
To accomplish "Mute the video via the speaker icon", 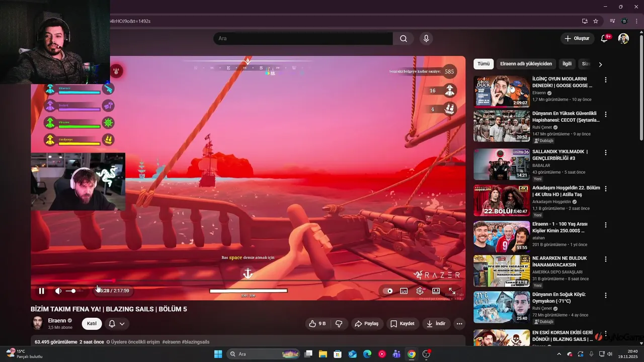I will coord(58,291).
